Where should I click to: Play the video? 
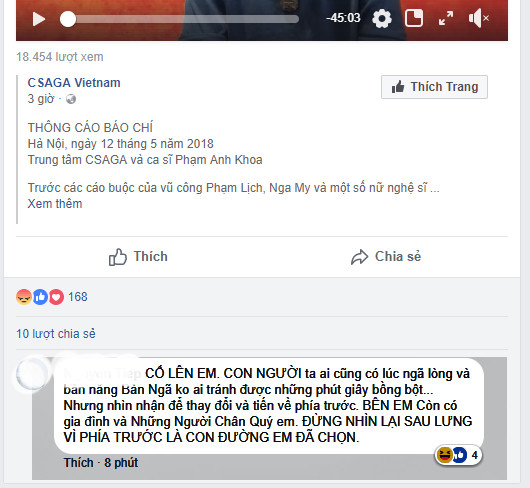point(39,19)
